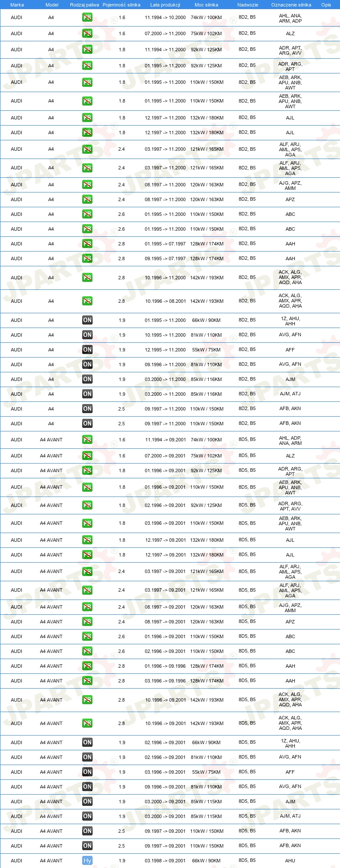Click date '09.1995 -> 07.1997'
This screenshot has height=868, width=340.
[x=165, y=258]
